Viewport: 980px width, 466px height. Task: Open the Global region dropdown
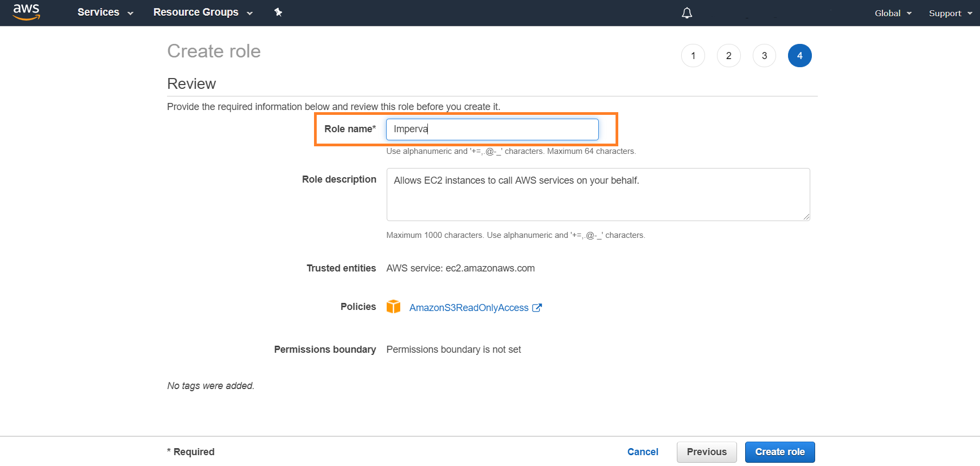pos(893,13)
